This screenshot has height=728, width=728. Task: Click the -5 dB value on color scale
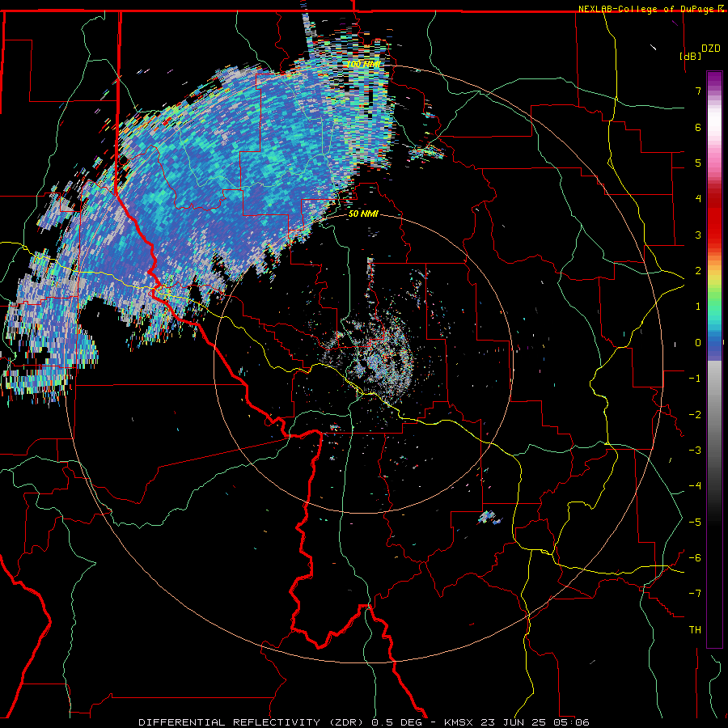point(695,523)
